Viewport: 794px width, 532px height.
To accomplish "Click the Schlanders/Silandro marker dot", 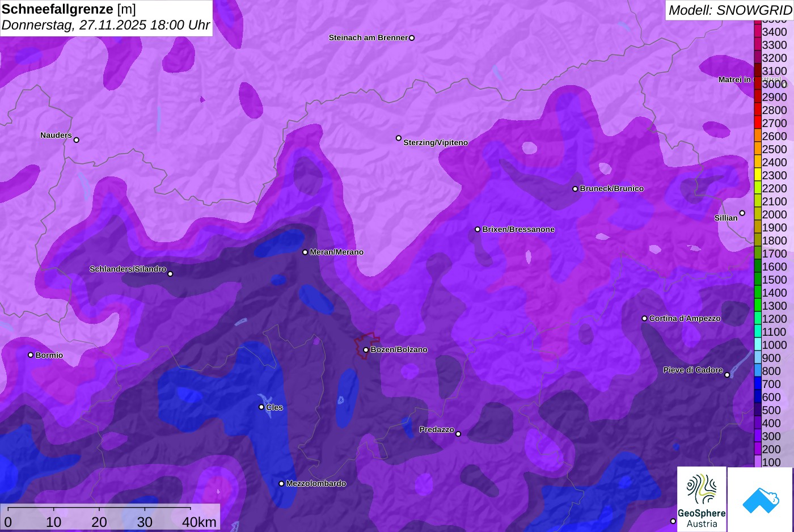I will tap(170, 274).
